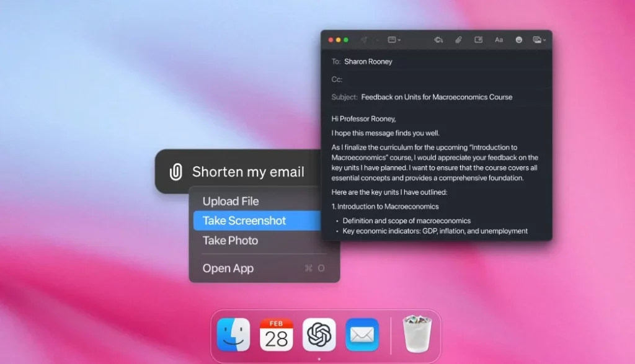Select the Reply arrow icon in the toolbar
The width and height of the screenshot is (635, 364).
[438, 39]
